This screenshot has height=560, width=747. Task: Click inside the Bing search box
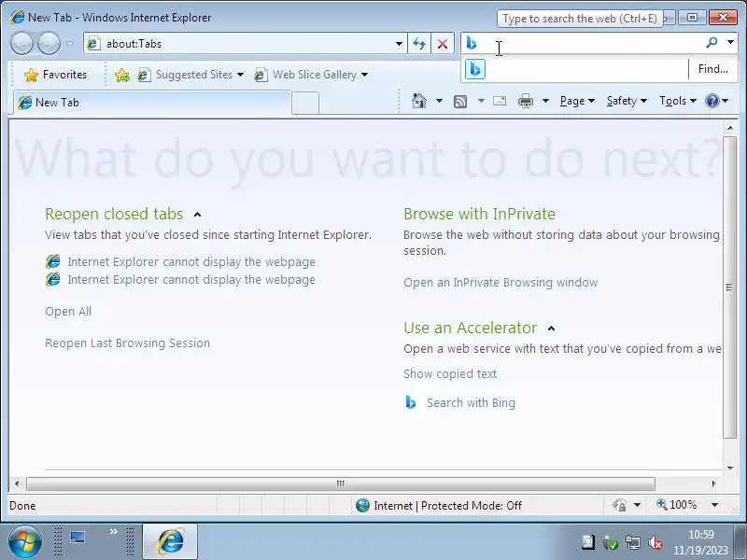[590, 43]
